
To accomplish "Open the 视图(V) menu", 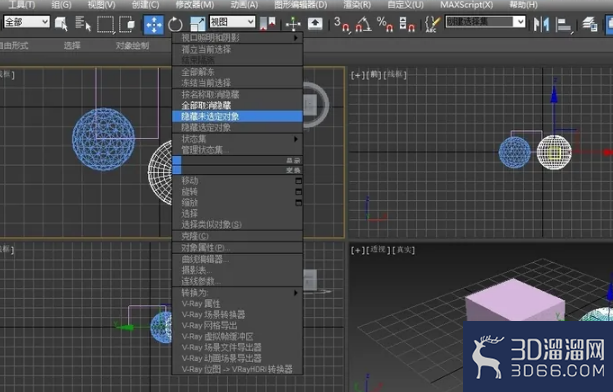I will coord(101,5).
